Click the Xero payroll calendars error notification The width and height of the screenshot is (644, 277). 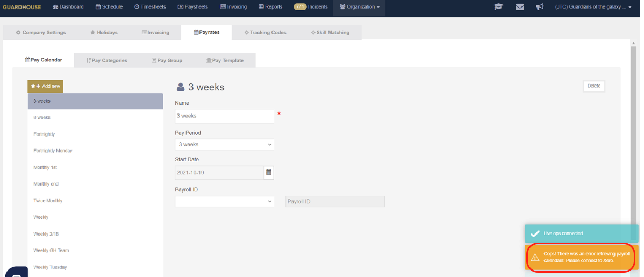(x=582, y=258)
